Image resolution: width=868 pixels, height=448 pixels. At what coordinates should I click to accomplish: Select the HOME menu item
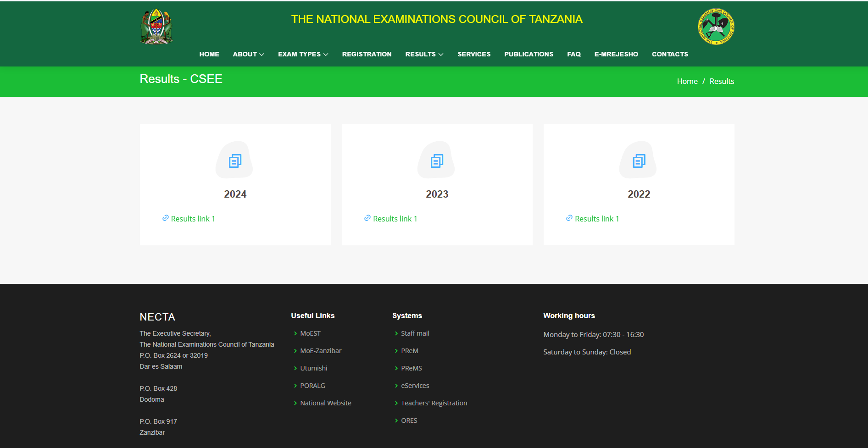click(209, 54)
